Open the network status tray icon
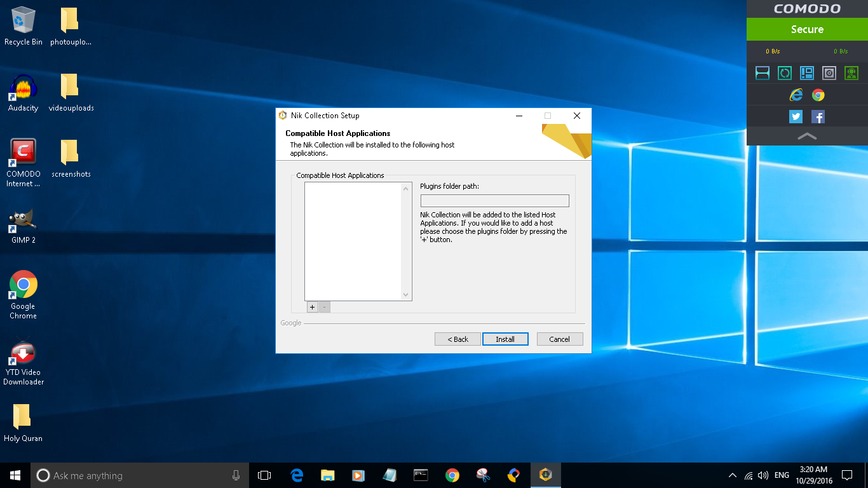The width and height of the screenshot is (868, 488). 749,475
